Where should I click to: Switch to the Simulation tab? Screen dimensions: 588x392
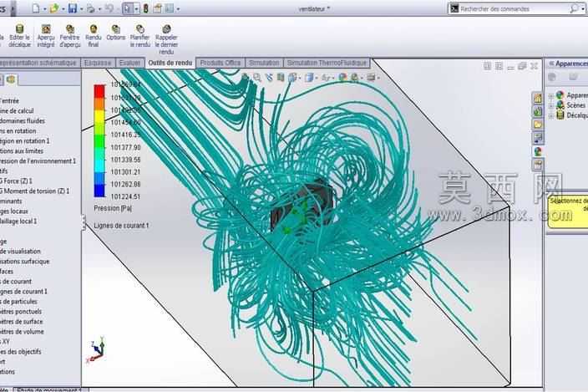point(264,63)
